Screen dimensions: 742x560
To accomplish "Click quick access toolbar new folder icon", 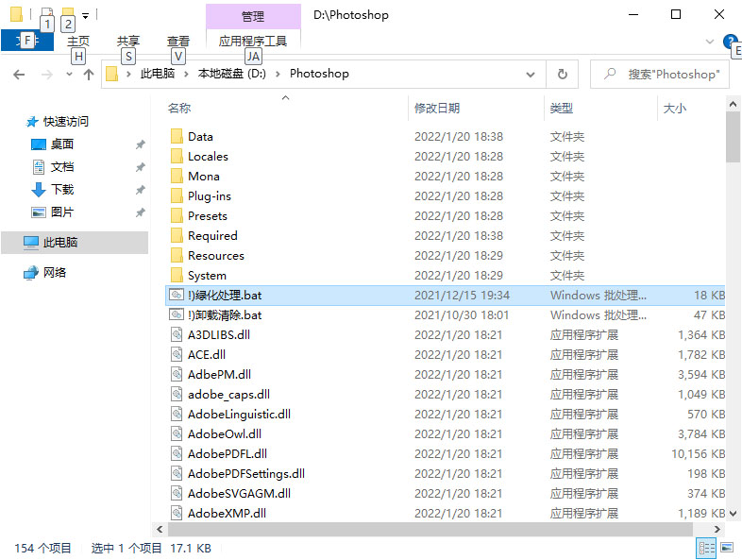I will [x=68, y=14].
